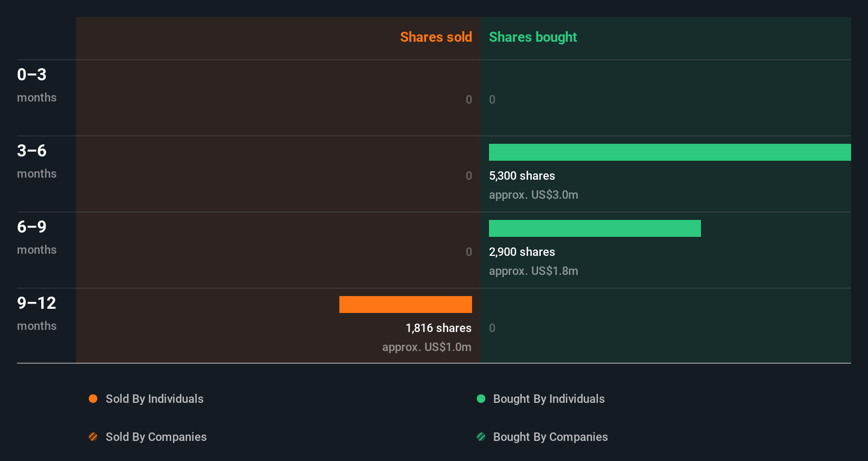This screenshot has height=461, width=868.
Task: Click the orange 1,816 shares bar
Action: [x=405, y=305]
